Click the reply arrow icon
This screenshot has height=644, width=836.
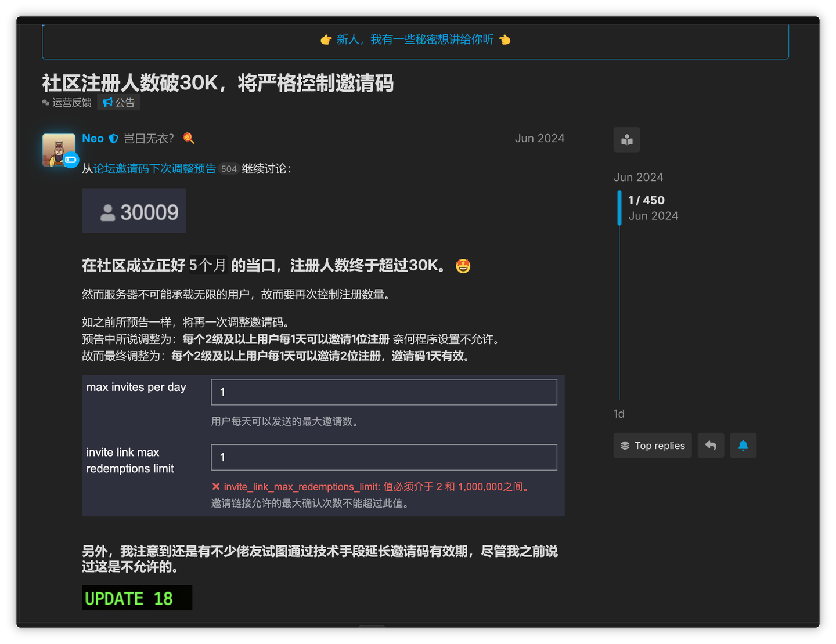tap(711, 445)
